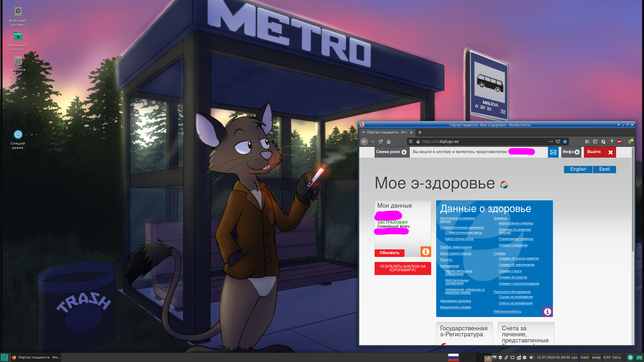Save page to Pocket
The image size is (644, 362).
(558, 142)
